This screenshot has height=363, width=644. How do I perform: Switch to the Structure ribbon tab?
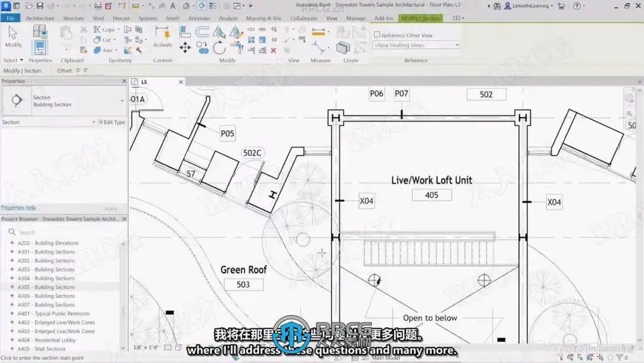[73, 18]
